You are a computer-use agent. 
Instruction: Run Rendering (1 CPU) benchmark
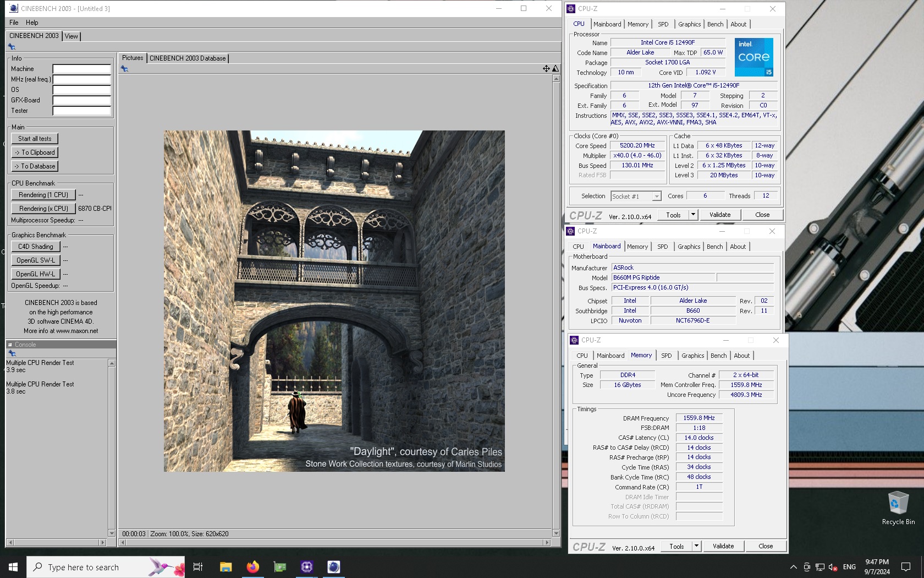tap(43, 195)
